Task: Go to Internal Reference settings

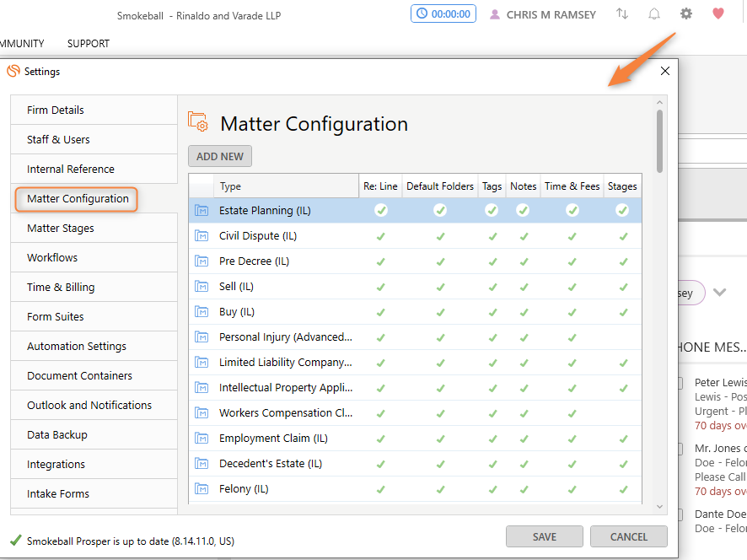Action: 94,170
